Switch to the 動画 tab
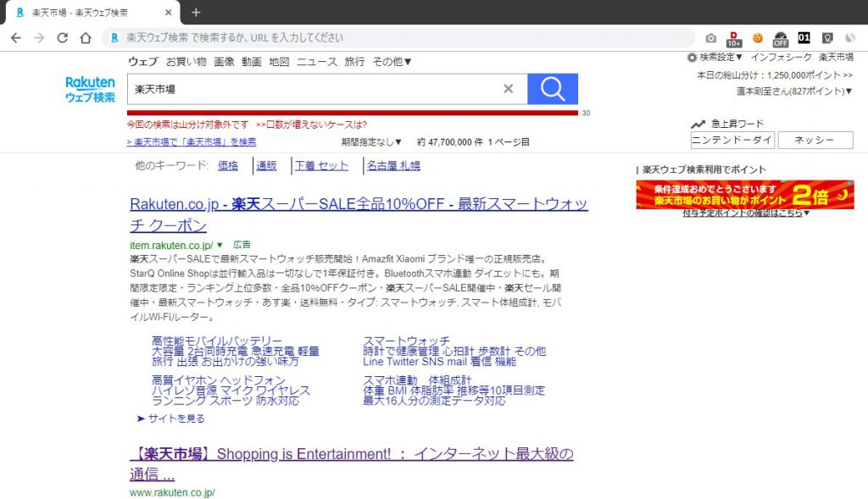Image resolution: width=868 pixels, height=499 pixels. point(251,61)
